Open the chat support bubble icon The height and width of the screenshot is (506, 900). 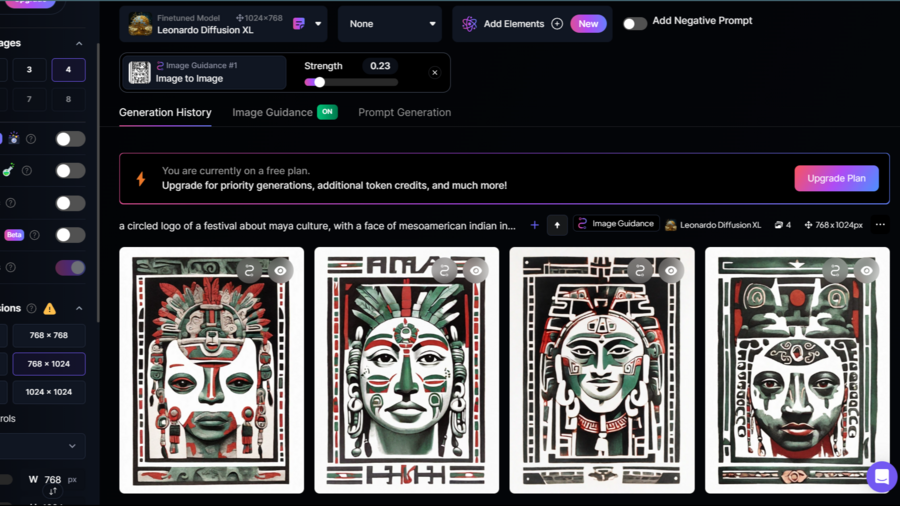pyautogui.click(x=881, y=477)
